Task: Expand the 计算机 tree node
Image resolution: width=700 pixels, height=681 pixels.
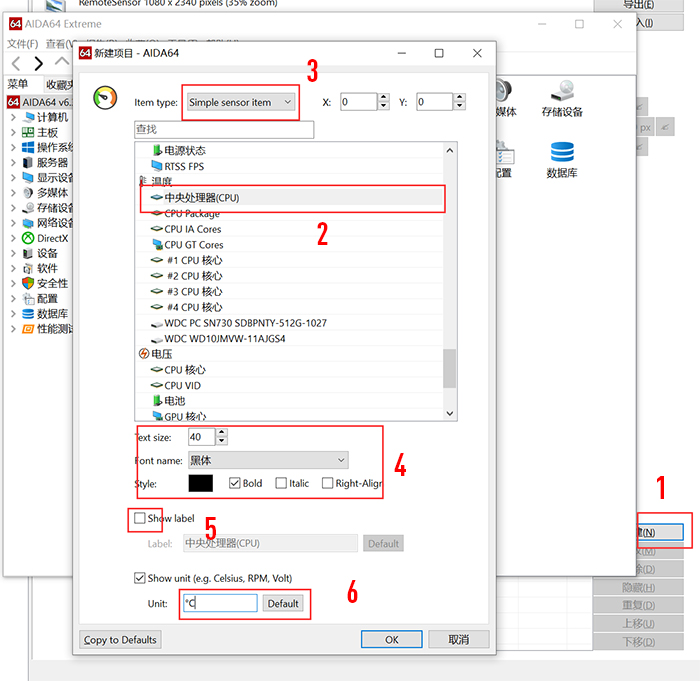Action: [13, 117]
